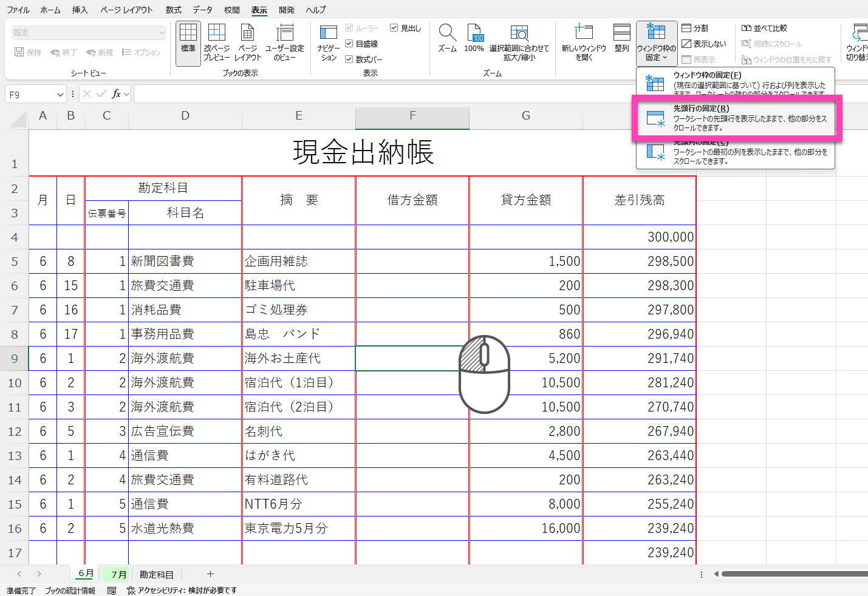
Task: Click ブックの統計情報 in the status bar
Action: (x=70, y=591)
